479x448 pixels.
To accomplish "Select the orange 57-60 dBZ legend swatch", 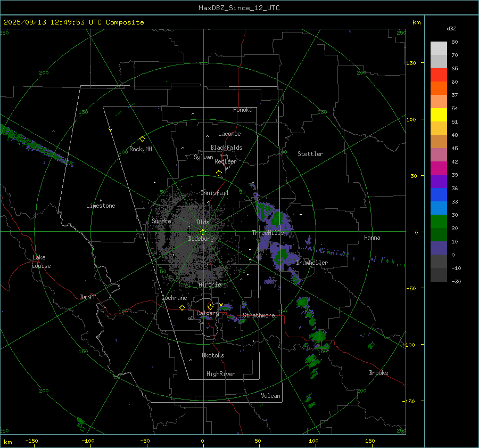I will (439, 88).
